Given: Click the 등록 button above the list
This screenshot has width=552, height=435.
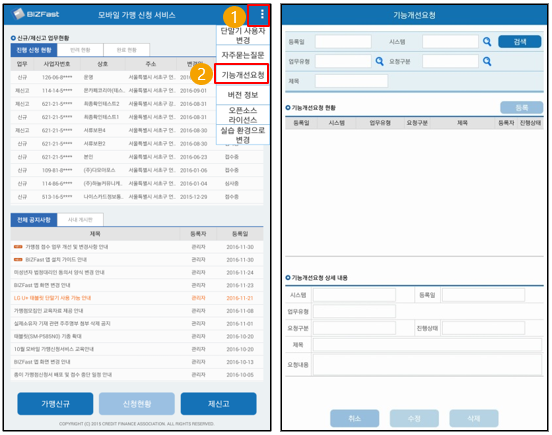Looking at the screenshot, I should point(521,108).
